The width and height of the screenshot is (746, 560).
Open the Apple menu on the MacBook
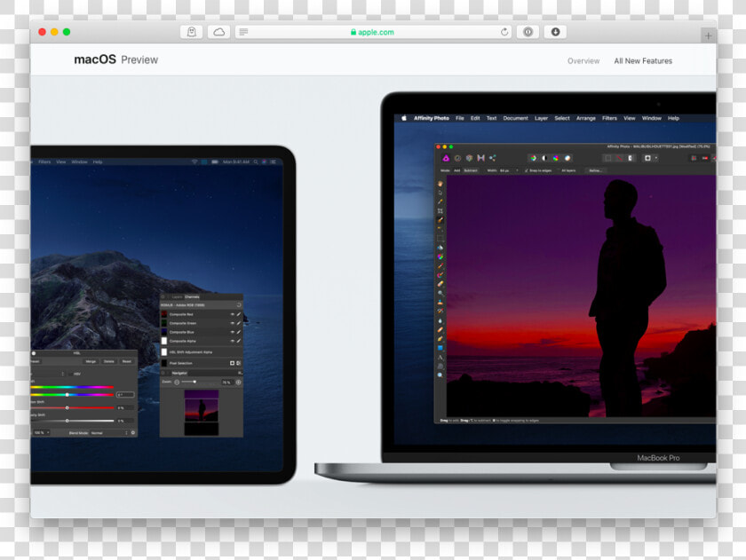[x=404, y=118]
